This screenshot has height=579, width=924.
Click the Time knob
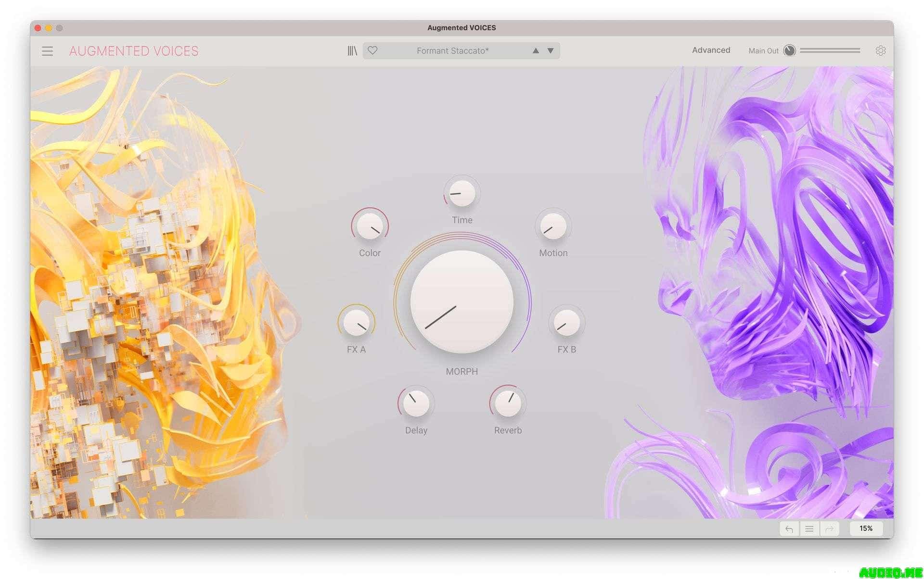tap(462, 193)
